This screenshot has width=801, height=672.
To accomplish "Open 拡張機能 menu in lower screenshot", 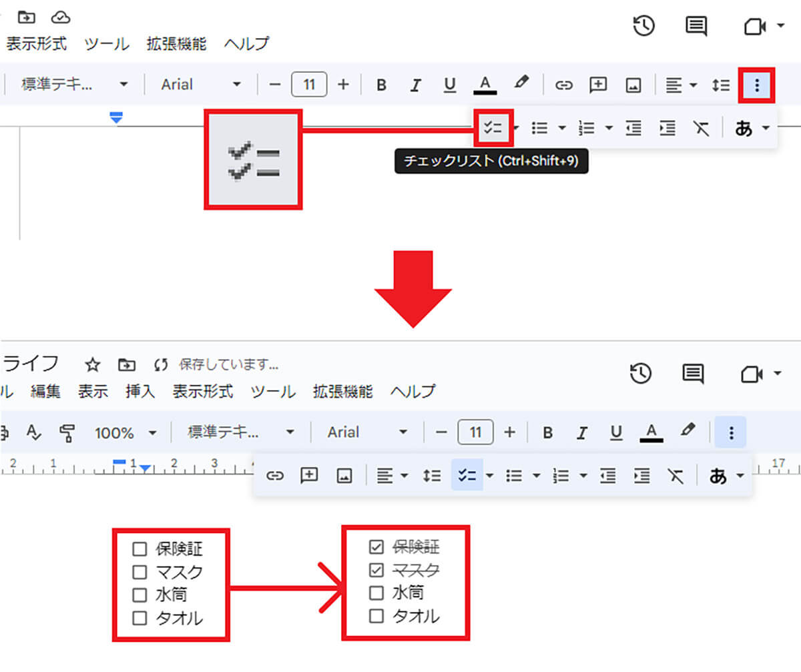I will [x=343, y=391].
